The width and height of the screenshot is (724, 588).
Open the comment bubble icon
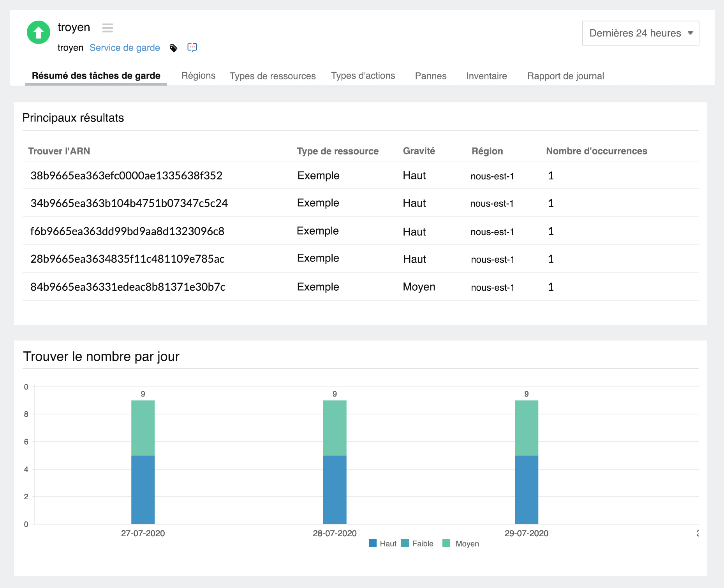tap(192, 47)
